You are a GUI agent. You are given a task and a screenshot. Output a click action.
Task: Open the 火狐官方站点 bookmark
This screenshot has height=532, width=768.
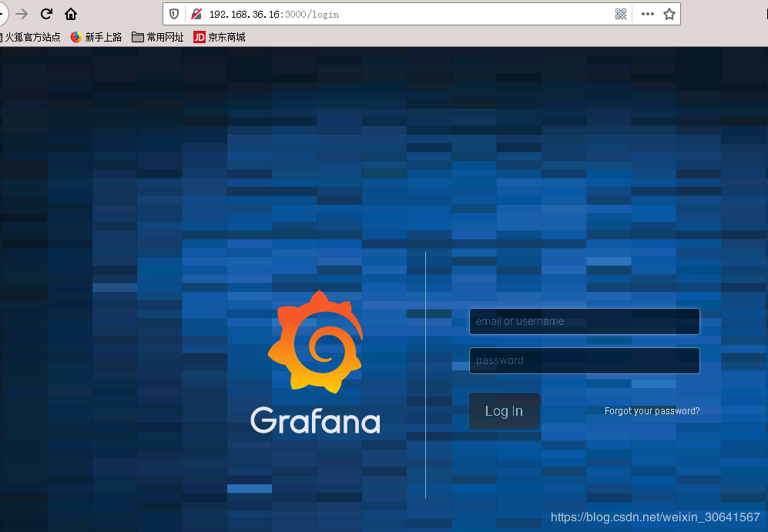(30, 37)
